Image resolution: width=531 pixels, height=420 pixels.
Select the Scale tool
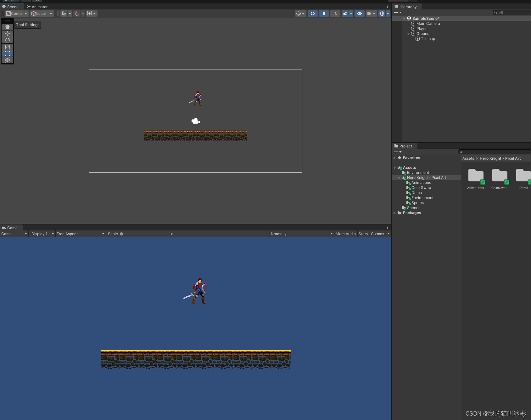8,47
